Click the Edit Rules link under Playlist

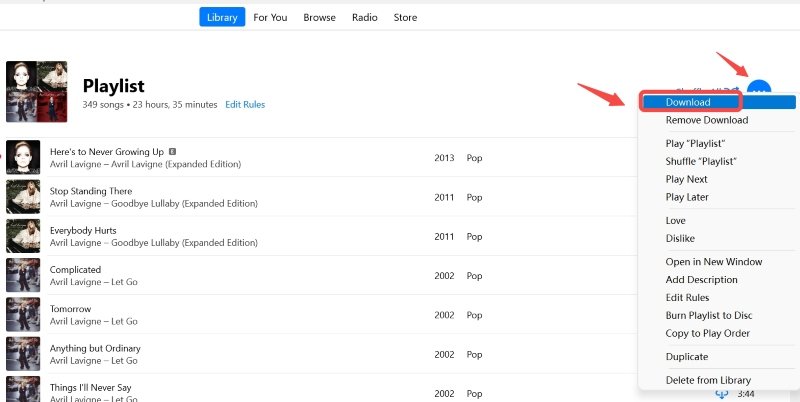[x=245, y=105]
